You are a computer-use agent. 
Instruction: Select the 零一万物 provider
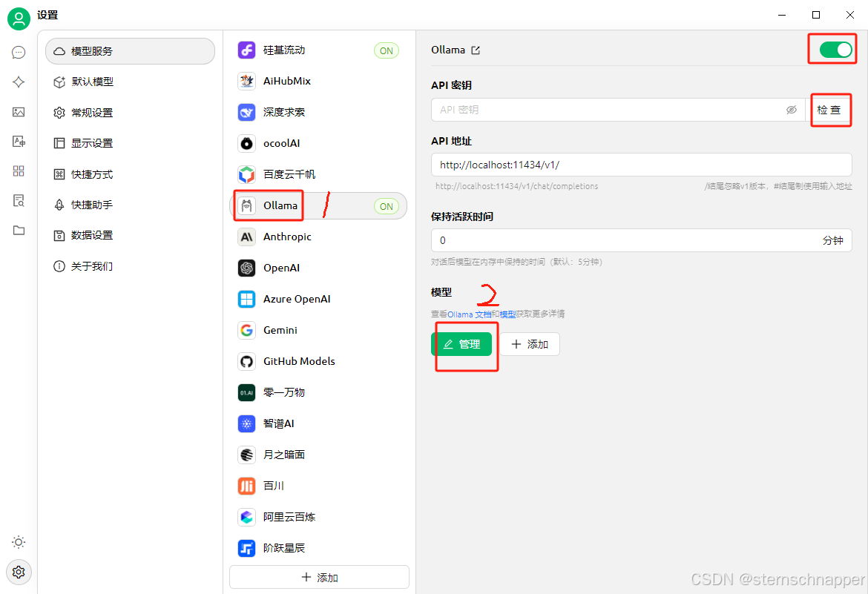click(318, 392)
